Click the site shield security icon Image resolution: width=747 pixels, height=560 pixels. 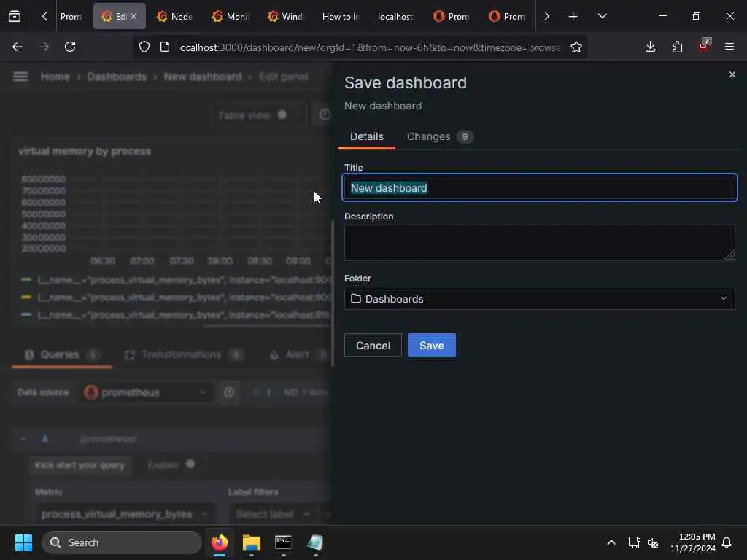(144, 47)
